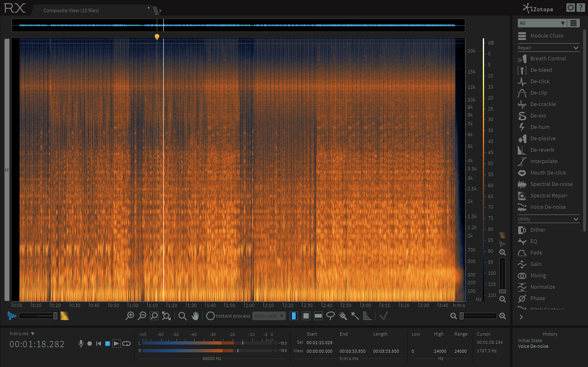This screenshot has height=367, width=588.
Task: Collapse the Repair modules section
Action: [575, 48]
